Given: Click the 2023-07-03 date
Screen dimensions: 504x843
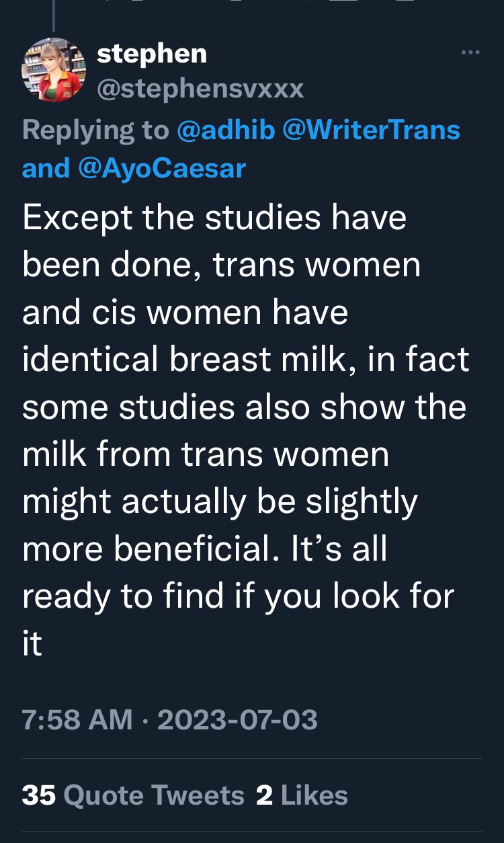Looking at the screenshot, I should point(237,719).
